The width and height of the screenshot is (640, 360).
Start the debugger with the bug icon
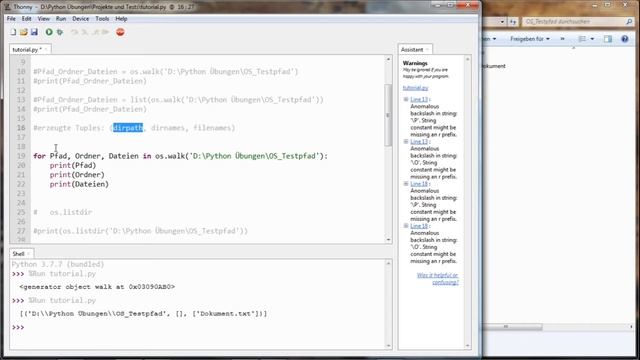click(60, 32)
